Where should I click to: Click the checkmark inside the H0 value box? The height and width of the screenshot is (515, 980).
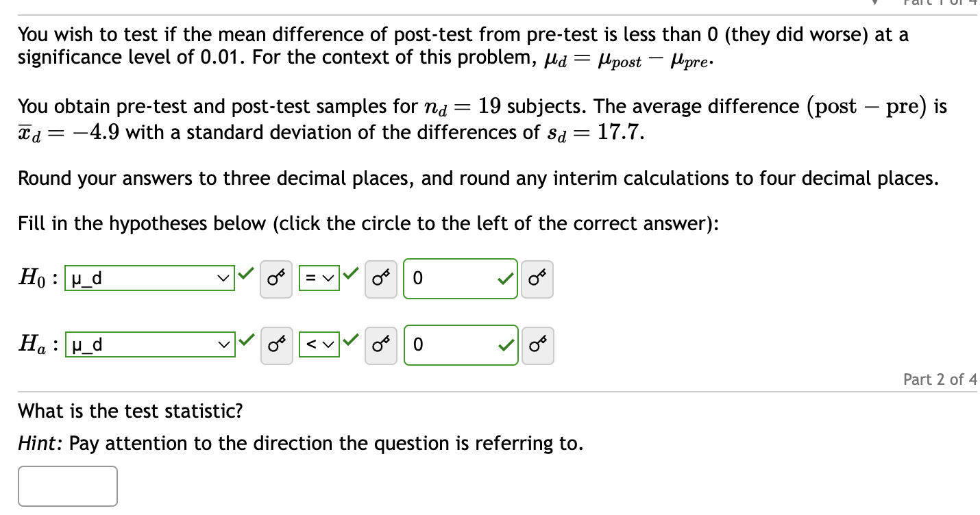pos(505,279)
